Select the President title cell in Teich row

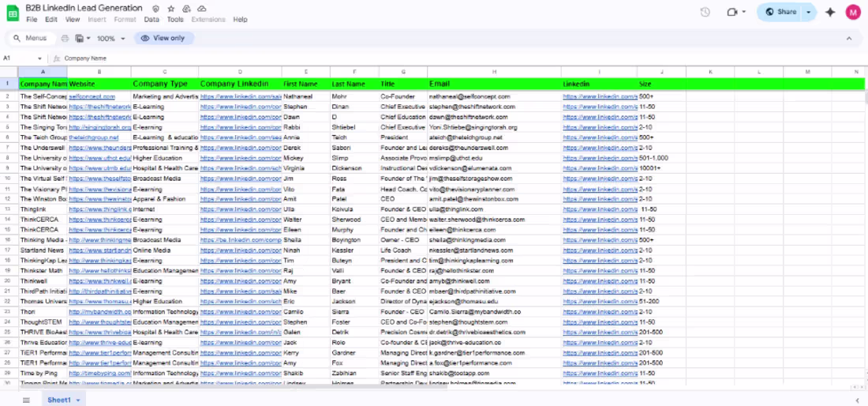click(403, 137)
